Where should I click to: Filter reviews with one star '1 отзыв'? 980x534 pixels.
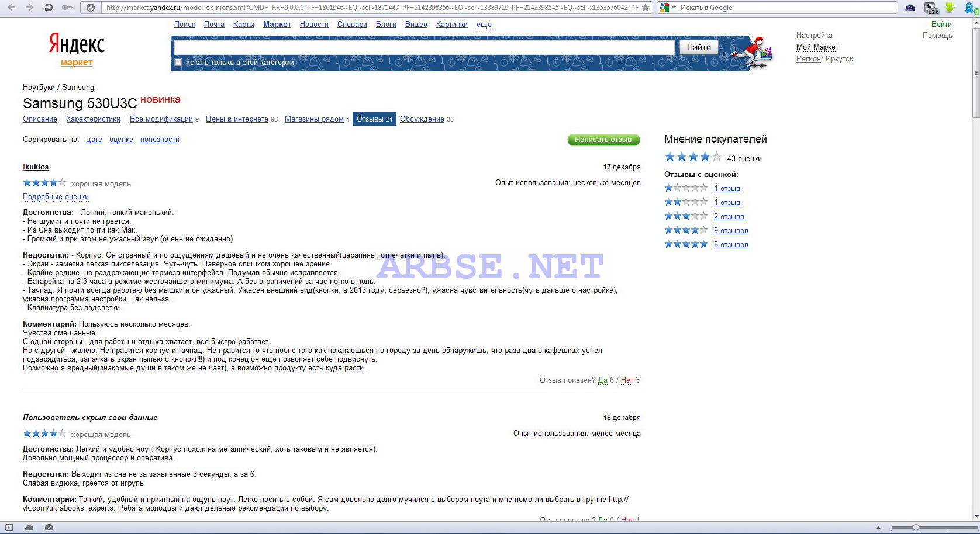click(727, 189)
